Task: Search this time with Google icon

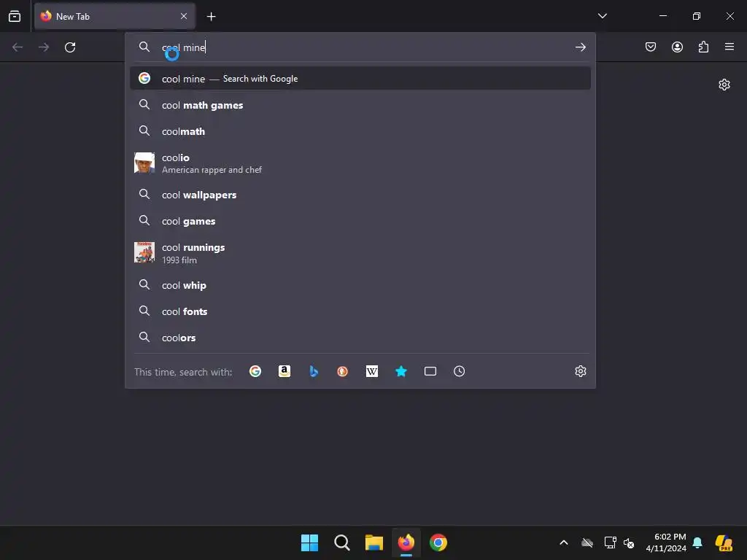Action: click(255, 371)
